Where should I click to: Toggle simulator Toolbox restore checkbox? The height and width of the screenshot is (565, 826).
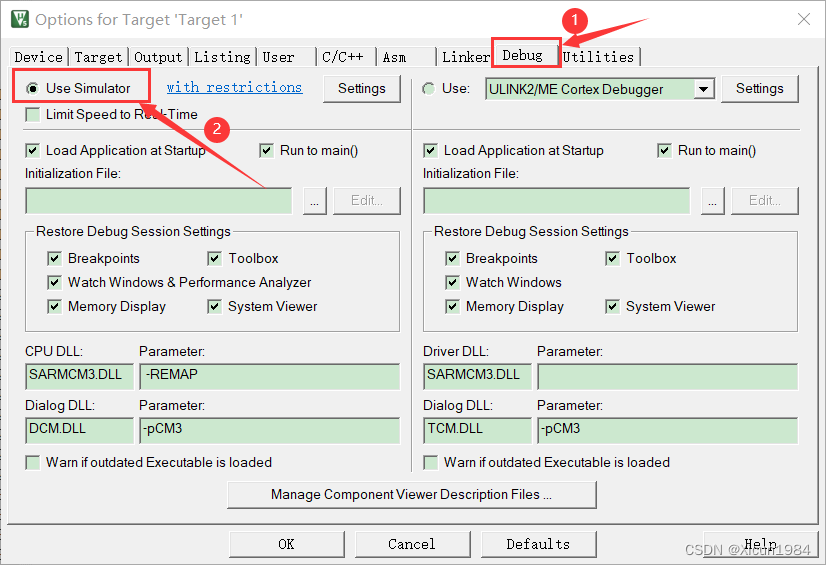pyautogui.click(x=214, y=259)
